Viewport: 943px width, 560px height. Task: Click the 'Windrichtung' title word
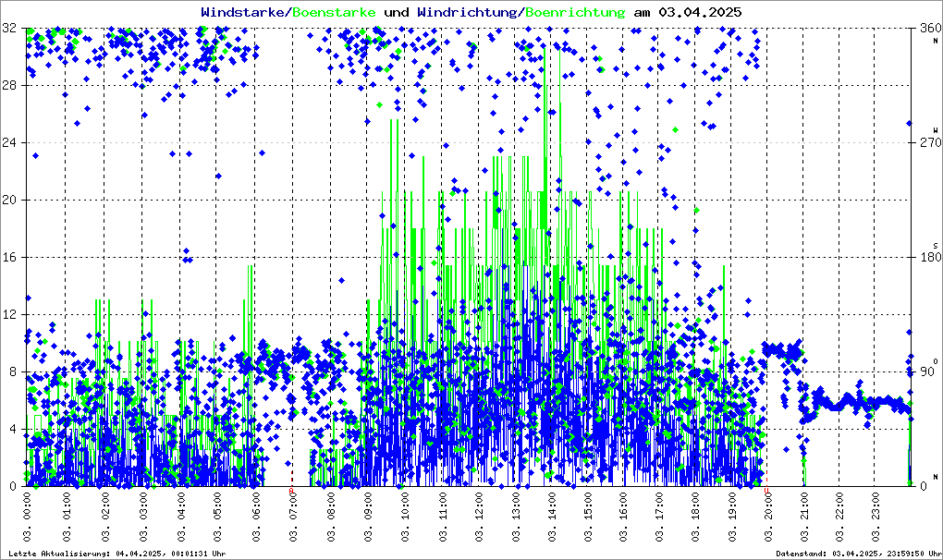tap(467, 12)
